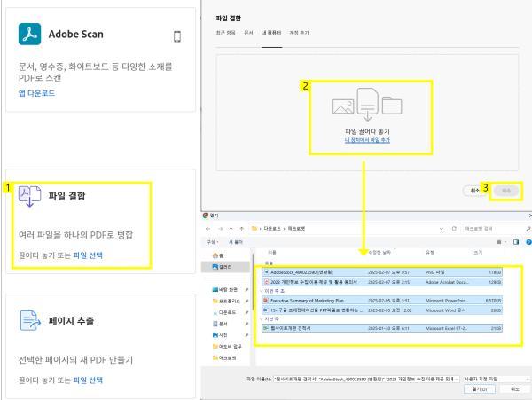
Task: Click the sidebar vertical scrollbar
Action: pos(253,281)
